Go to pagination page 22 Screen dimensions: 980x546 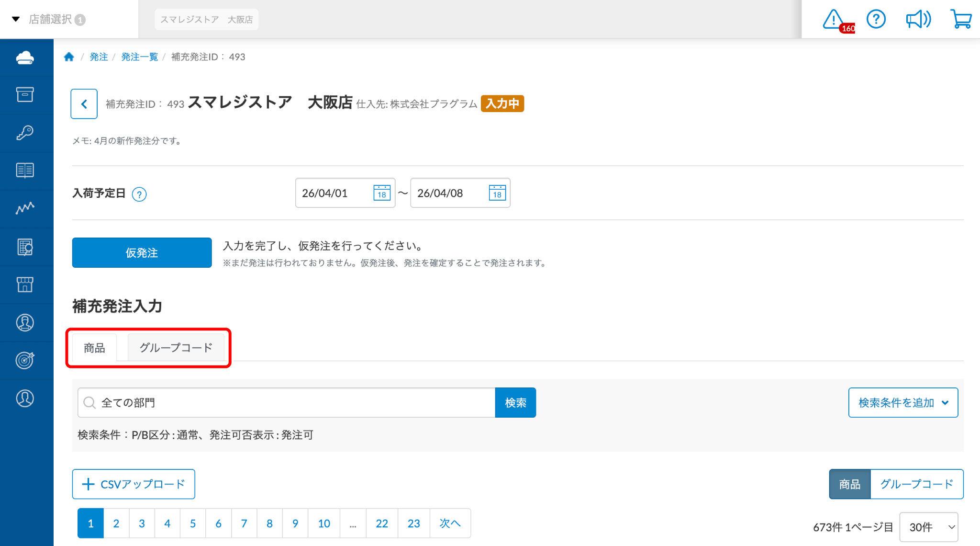(382, 523)
